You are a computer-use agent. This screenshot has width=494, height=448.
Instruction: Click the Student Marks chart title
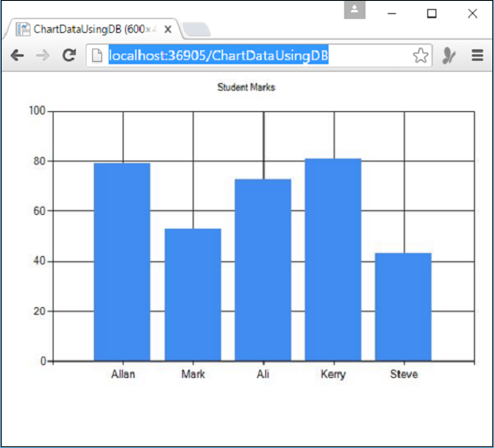pyautogui.click(x=246, y=87)
